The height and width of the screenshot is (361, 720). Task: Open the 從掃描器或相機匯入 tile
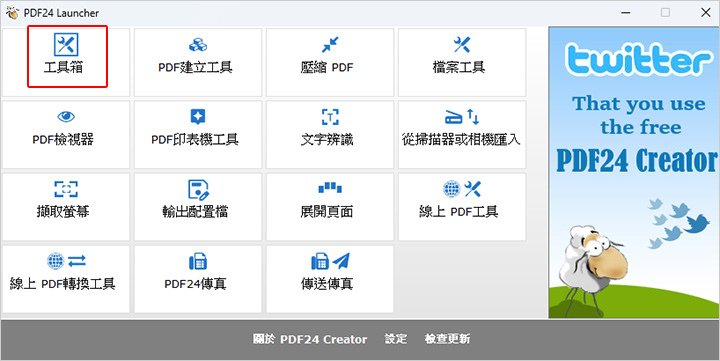pos(462,135)
